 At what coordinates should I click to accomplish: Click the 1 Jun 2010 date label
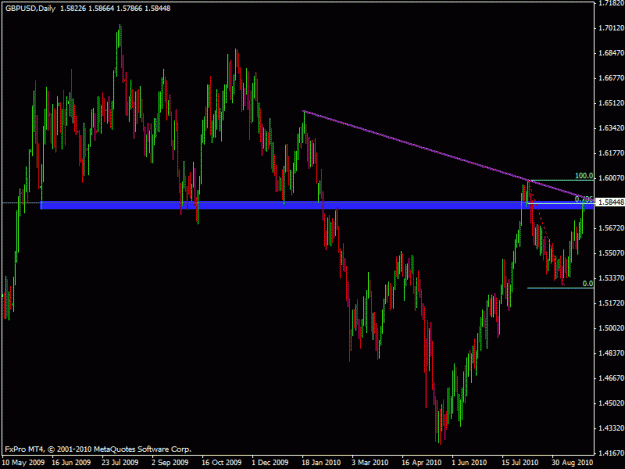click(x=469, y=463)
